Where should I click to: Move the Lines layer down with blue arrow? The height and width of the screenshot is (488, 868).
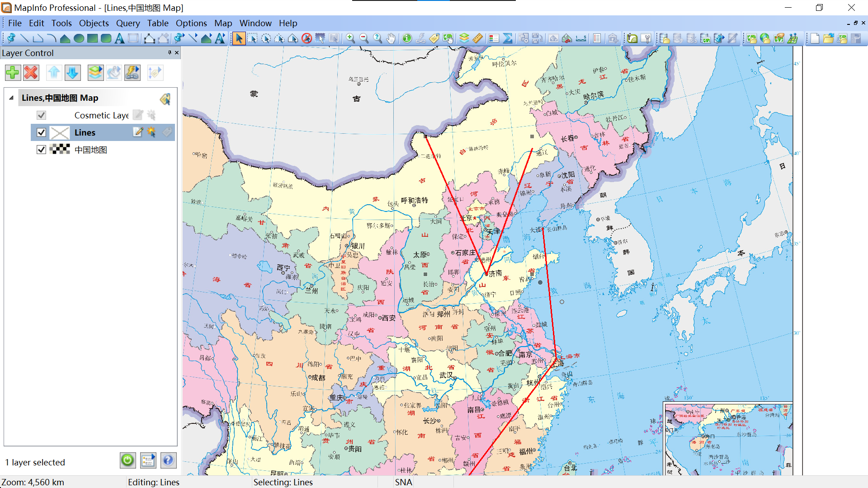(73, 72)
